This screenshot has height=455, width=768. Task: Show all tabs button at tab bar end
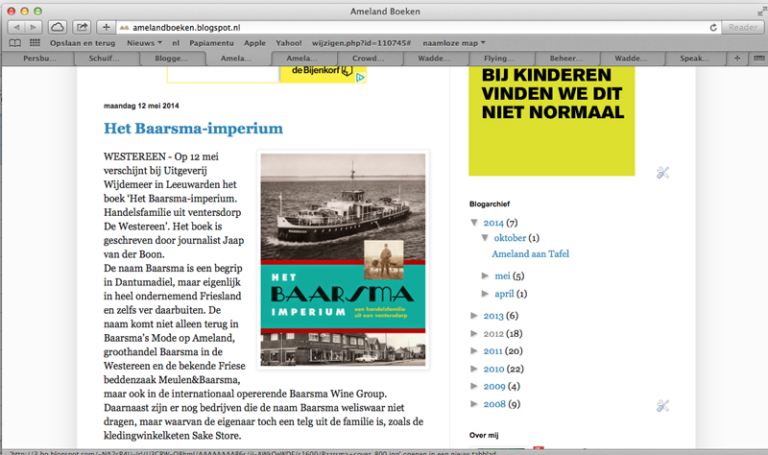click(x=759, y=58)
